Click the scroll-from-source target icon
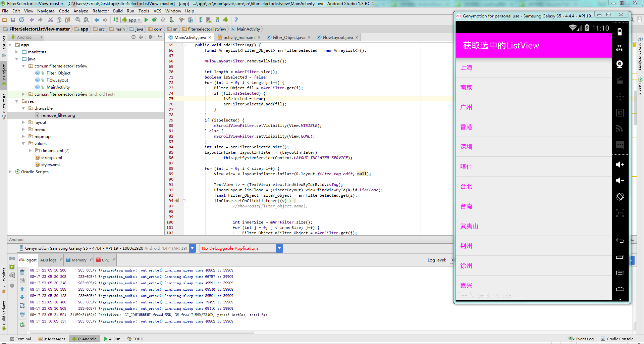644x344 pixels. point(133,37)
